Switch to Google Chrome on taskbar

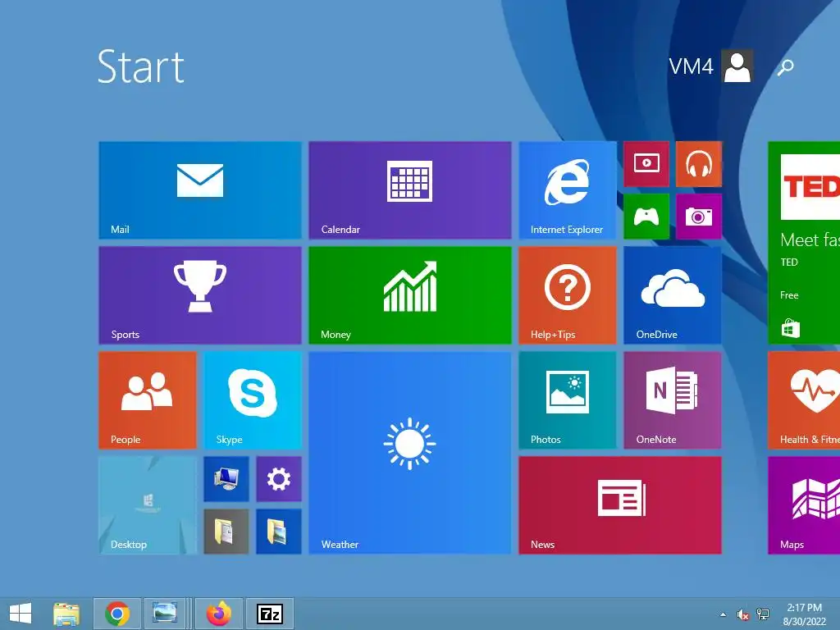coord(117,614)
